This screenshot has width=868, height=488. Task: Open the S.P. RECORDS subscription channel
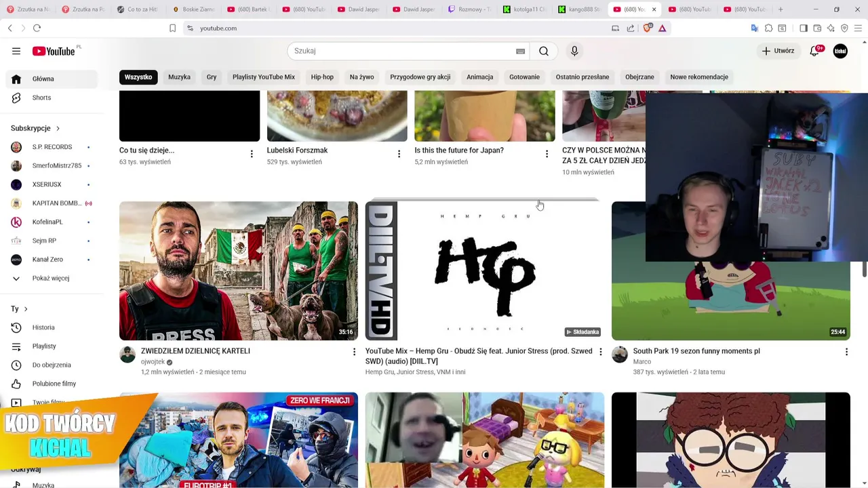tap(52, 147)
